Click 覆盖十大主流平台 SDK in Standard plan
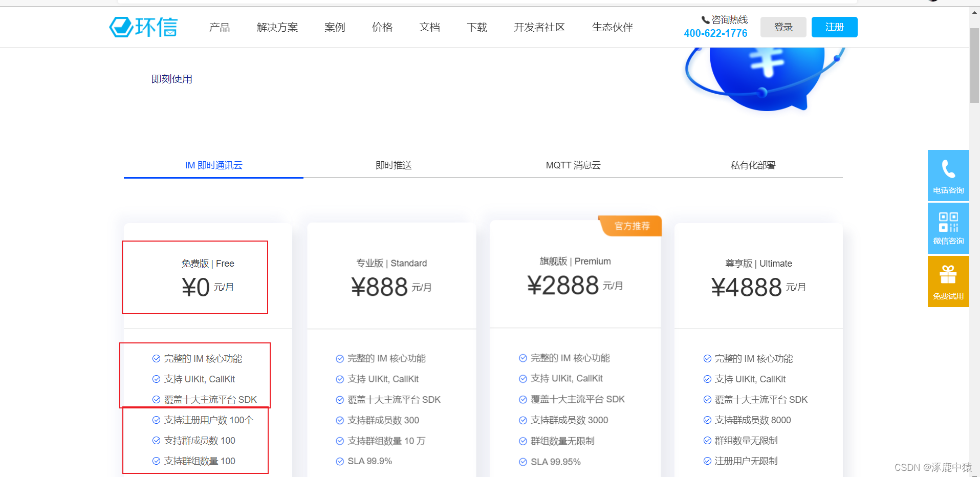 pos(394,400)
